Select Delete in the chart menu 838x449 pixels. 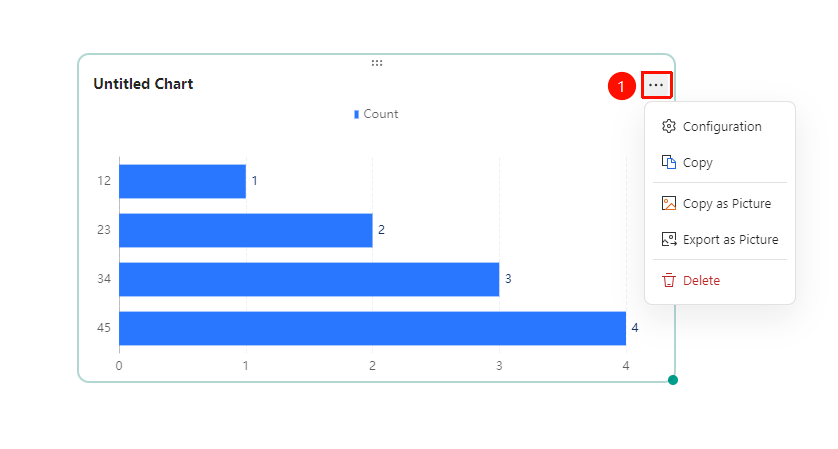tap(720, 280)
